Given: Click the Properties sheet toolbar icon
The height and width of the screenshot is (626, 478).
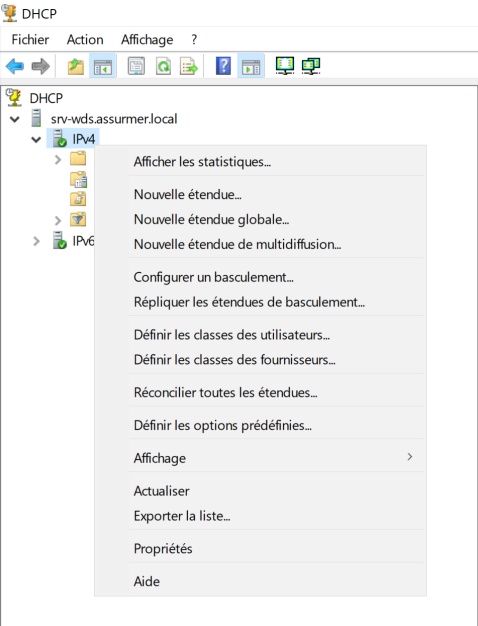Looking at the screenshot, I should point(136,66).
